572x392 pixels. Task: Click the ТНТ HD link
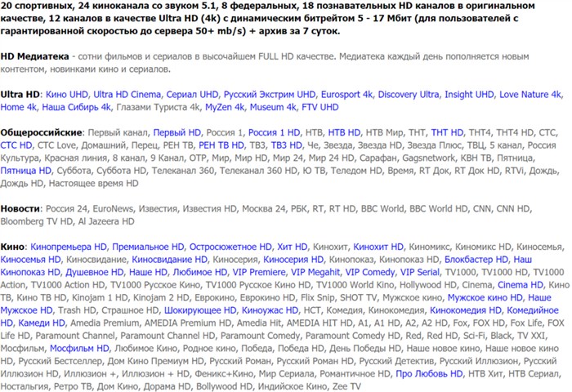click(447, 133)
